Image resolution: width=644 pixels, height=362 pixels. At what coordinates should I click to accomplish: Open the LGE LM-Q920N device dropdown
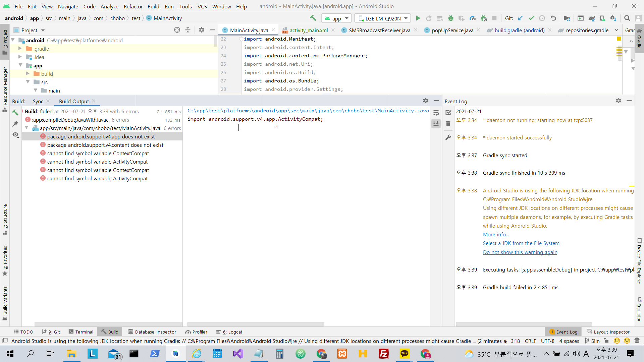[383, 18]
